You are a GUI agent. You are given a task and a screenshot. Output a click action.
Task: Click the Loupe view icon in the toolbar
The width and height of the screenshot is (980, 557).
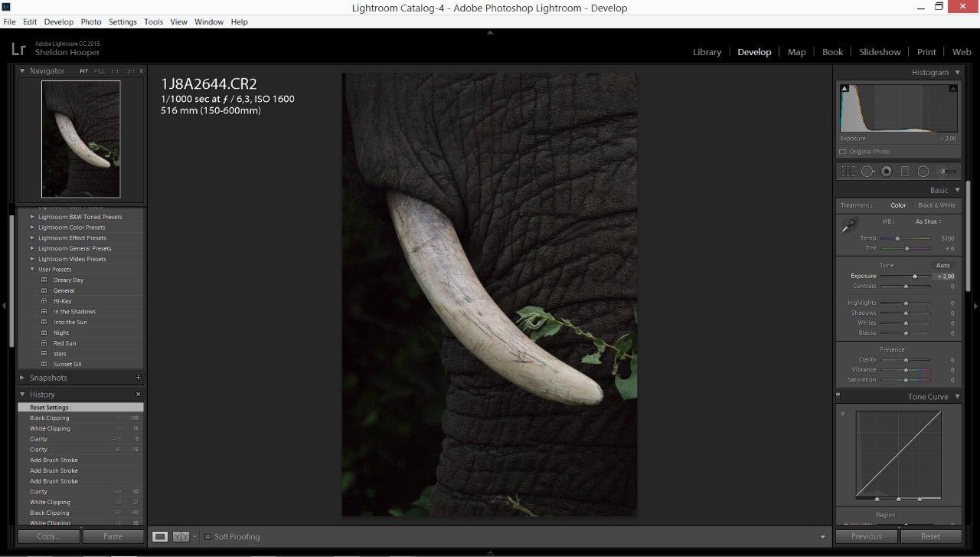(160, 536)
